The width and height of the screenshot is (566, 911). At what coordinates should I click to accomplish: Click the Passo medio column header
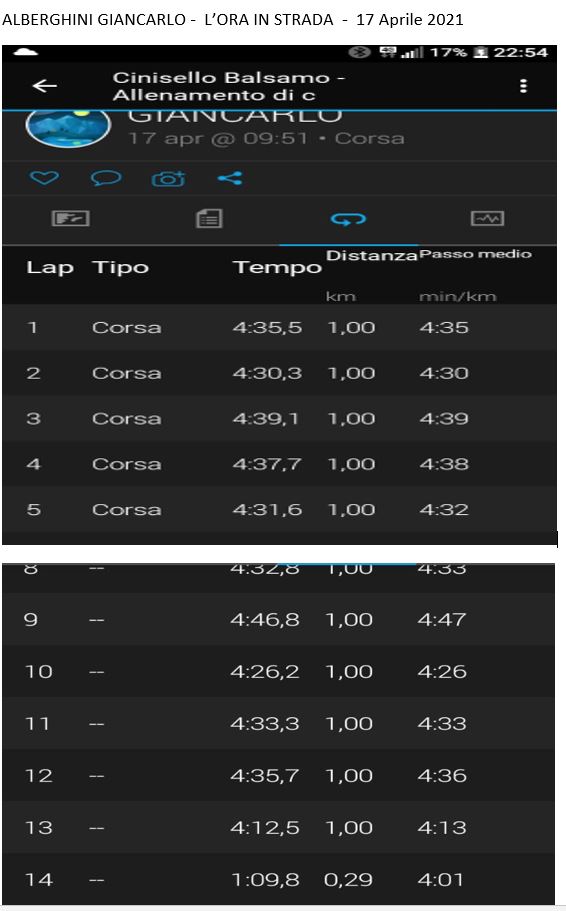click(475, 254)
